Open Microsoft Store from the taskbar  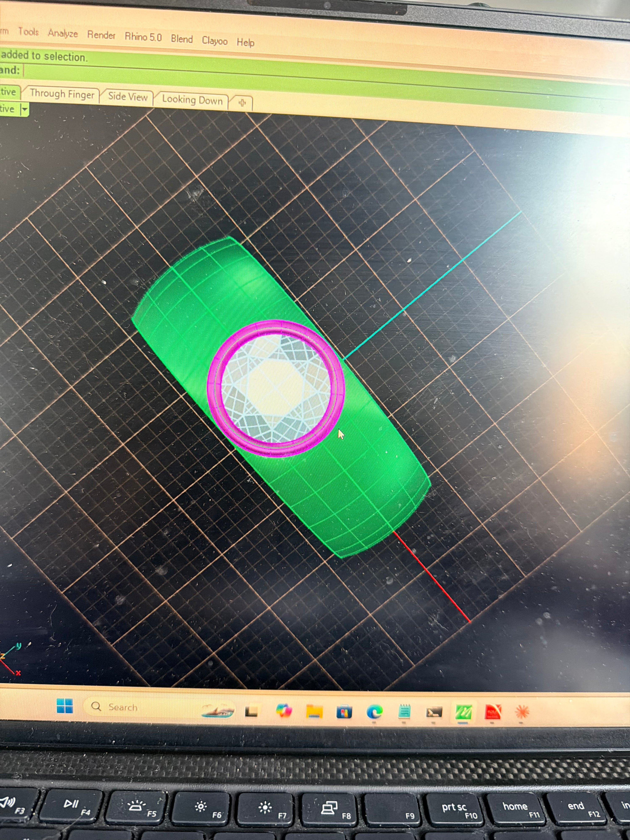344,712
